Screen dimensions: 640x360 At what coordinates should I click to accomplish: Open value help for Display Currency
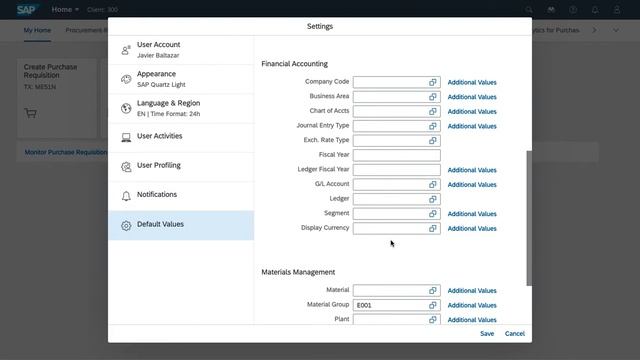point(433,229)
